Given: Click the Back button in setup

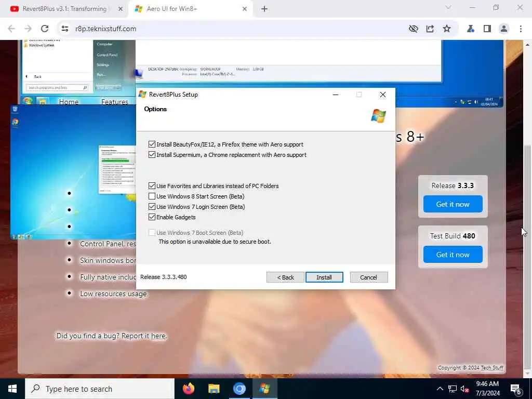Looking at the screenshot, I should tap(285, 277).
